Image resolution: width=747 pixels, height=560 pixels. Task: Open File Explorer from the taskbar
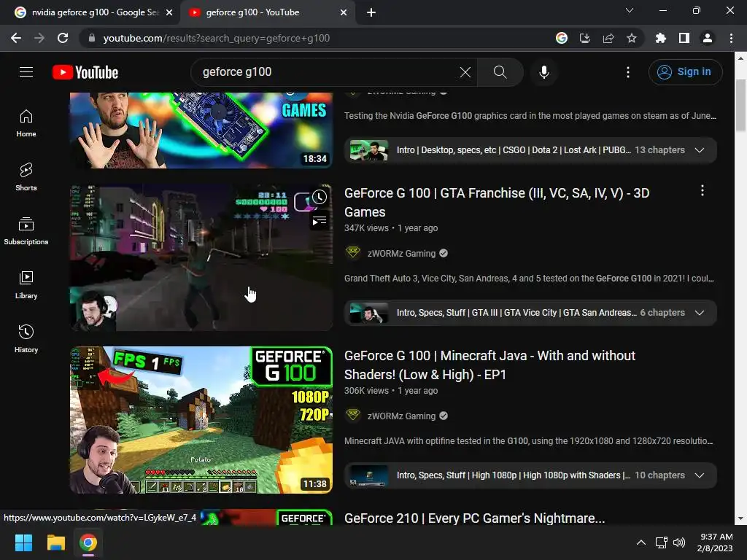click(55, 542)
